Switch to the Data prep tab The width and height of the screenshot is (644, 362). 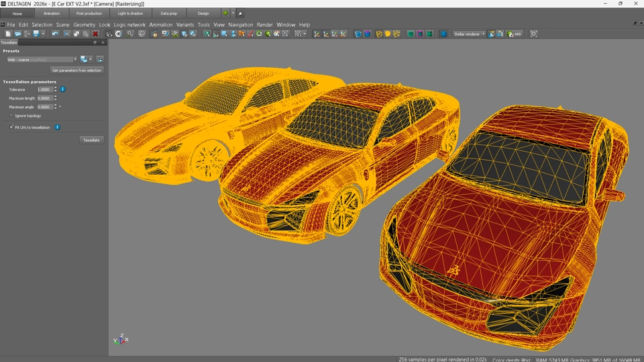(169, 13)
